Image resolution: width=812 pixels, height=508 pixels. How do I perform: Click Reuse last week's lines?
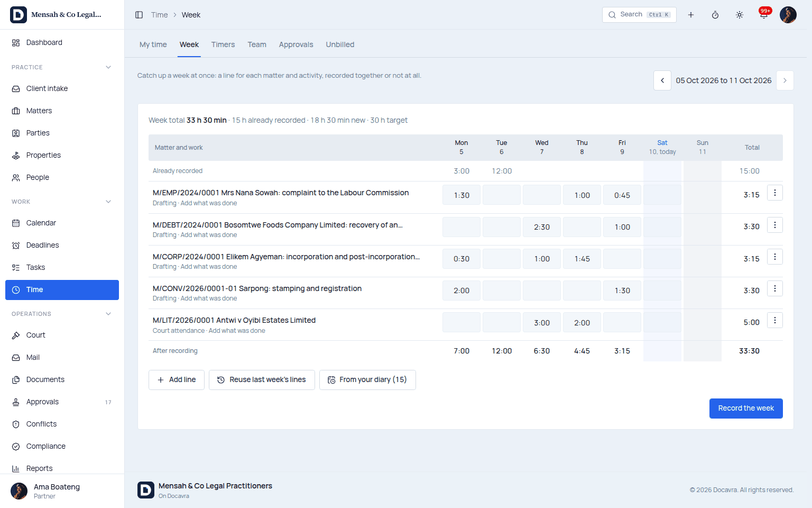(x=262, y=380)
